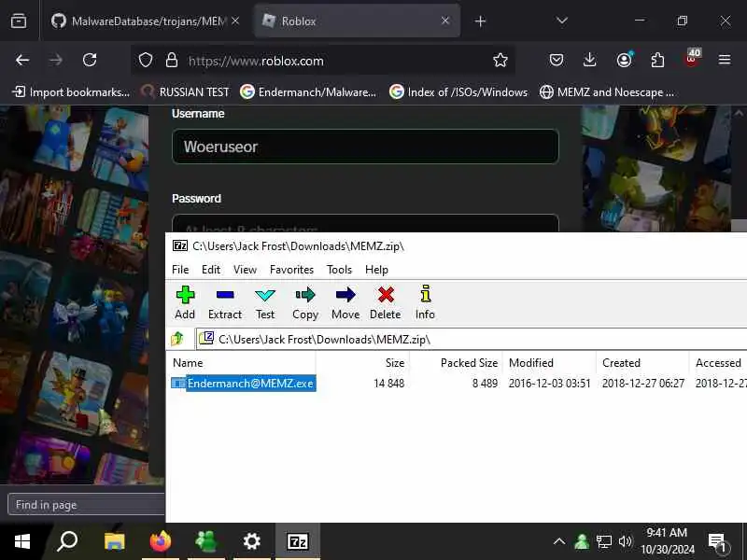Sort by the Packed Size column header
The width and height of the screenshot is (747, 560).
click(x=469, y=363)
